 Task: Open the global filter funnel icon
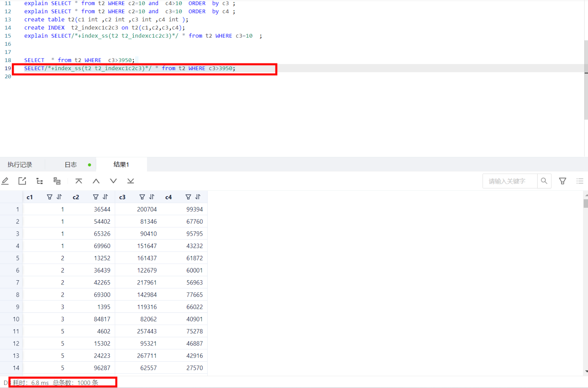562,181
